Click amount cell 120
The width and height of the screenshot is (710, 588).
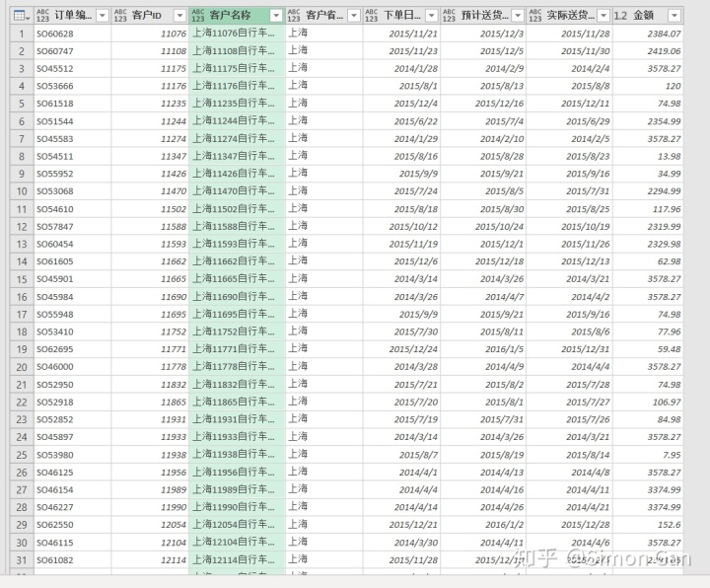(648, 86)
